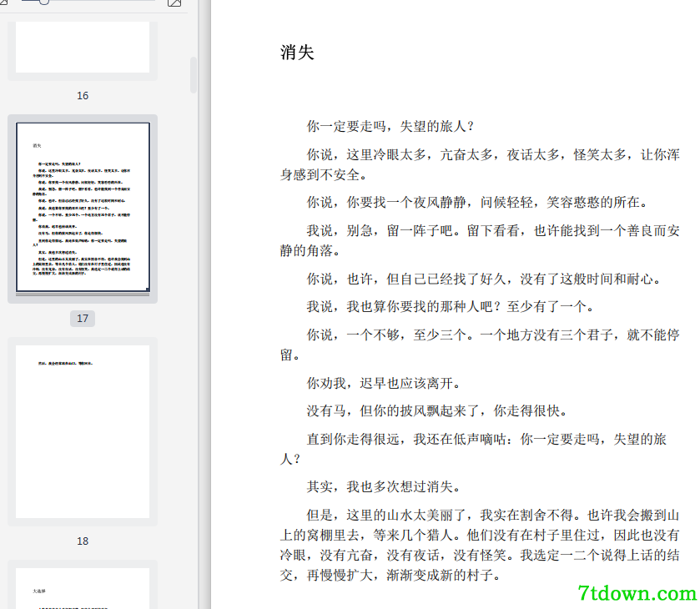Click the line 其实,我也多次想过消失

tap(384, 486)
